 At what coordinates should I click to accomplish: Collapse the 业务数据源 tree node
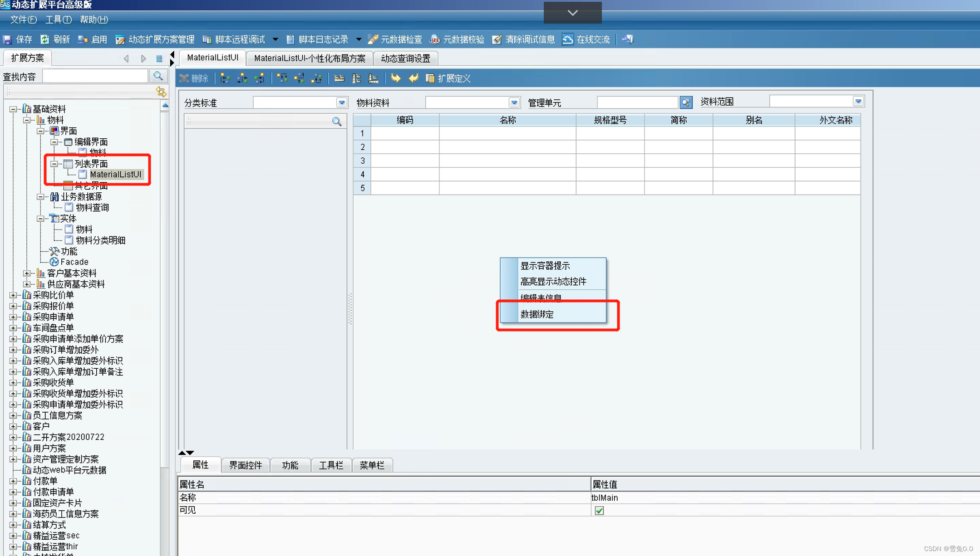click(40, 196)
